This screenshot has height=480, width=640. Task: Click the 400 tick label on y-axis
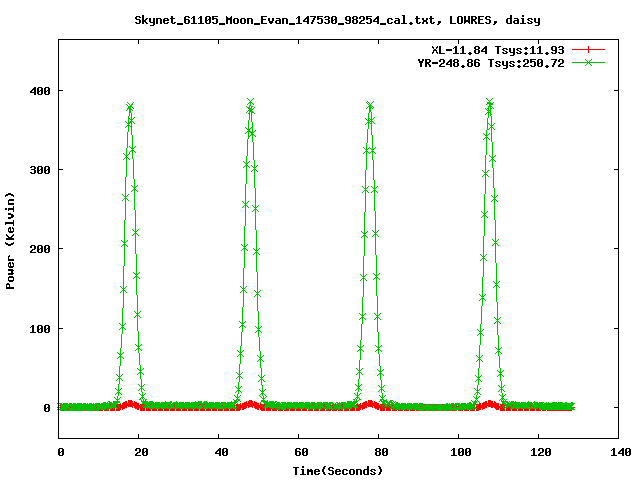tap(40, 91)
